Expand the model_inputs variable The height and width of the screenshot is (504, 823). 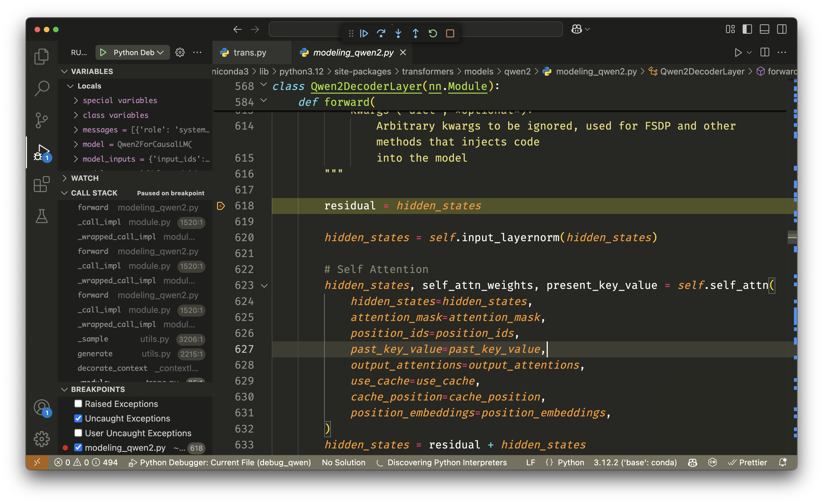(76, 159)
